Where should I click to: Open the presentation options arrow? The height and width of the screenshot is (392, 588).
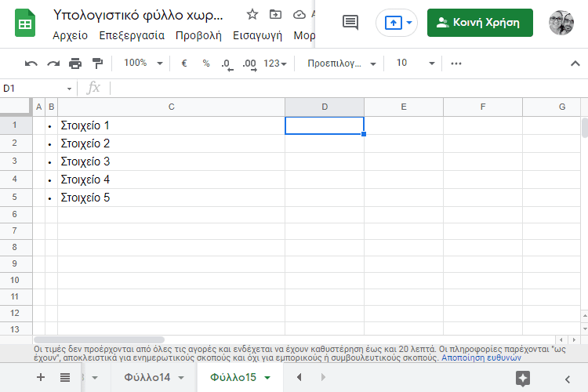click(x=409, y=23)
